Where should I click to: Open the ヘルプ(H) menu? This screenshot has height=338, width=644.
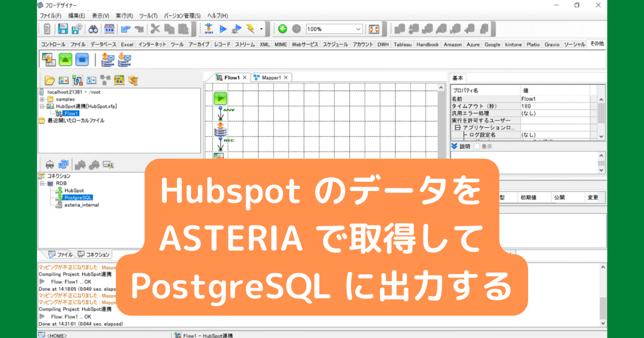coord(217,16)
